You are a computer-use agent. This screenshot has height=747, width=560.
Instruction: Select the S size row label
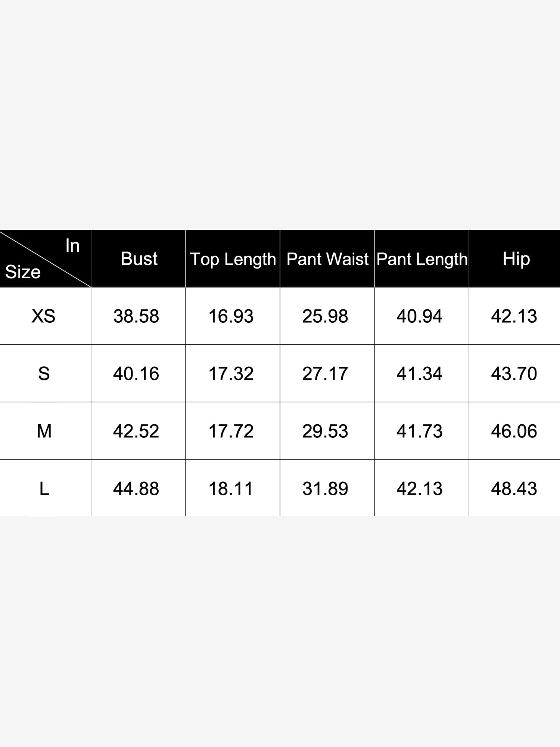[x=44, y=373]
